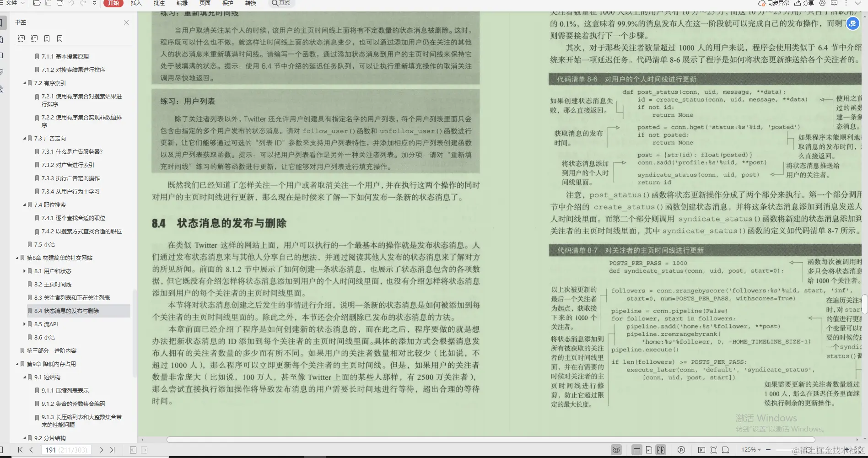Jump to last page with end arrow
868x458 pixels.
click(113, 449)
